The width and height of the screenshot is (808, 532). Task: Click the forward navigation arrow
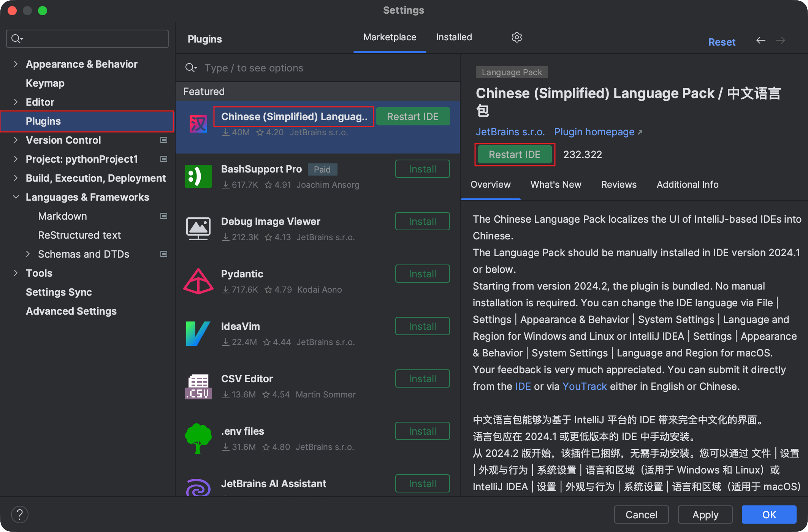781,40
